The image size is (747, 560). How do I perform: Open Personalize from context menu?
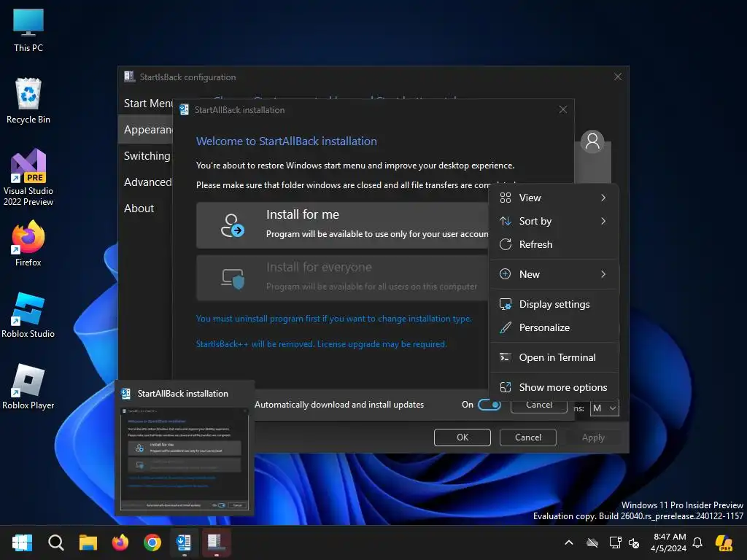[554, 327]
